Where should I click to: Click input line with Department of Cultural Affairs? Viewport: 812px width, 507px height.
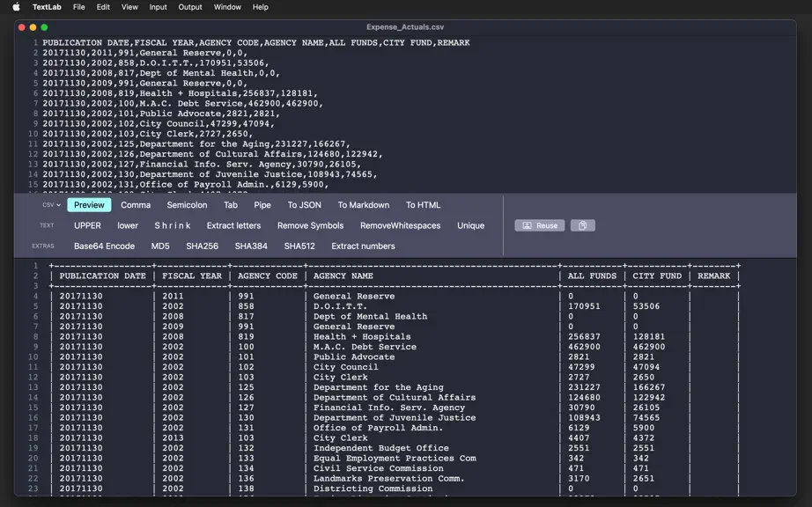coord(212,154)
